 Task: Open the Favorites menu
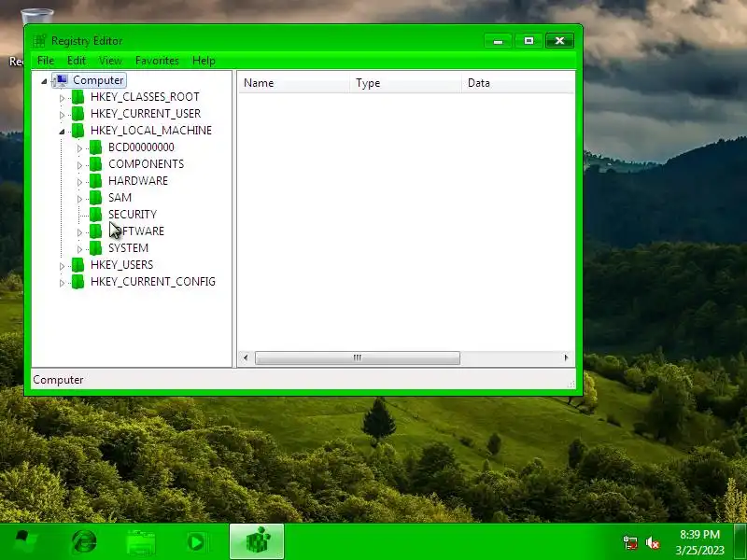coord(157,61)
